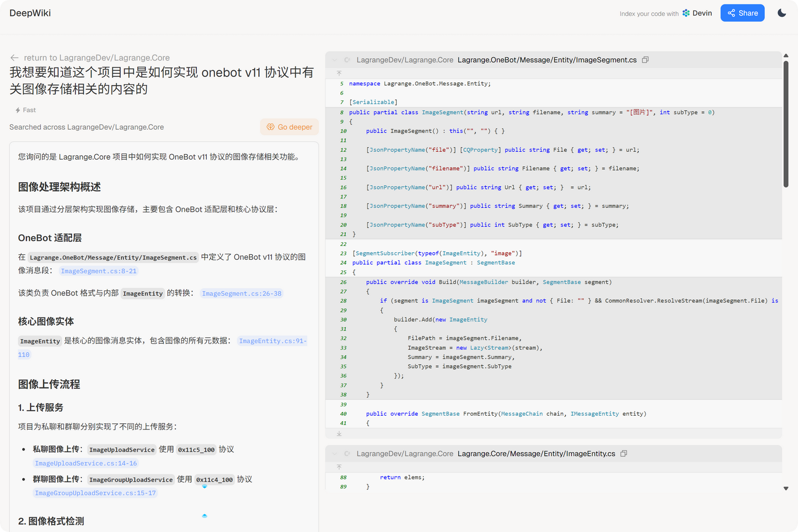
Task: Open the ImageSegment.cs:26-38 reference link
Action: pos(242,294)
